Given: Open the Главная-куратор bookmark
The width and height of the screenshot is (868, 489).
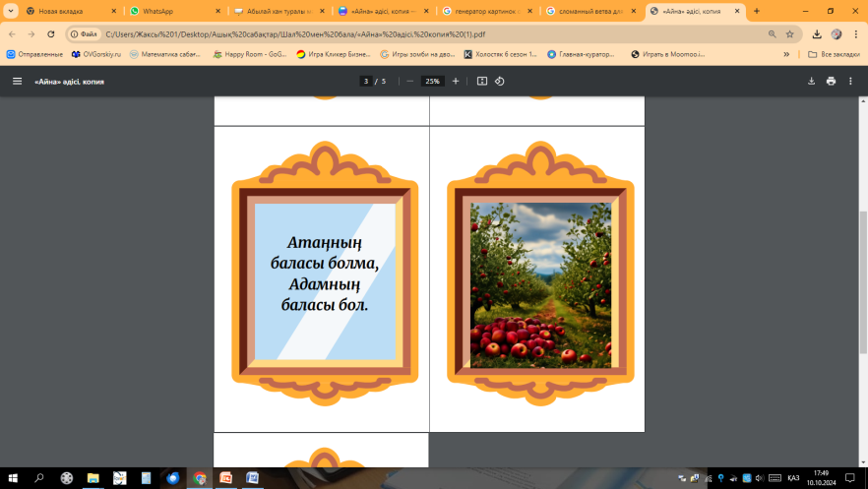Looking at the screenshot, I should [581, 54].
